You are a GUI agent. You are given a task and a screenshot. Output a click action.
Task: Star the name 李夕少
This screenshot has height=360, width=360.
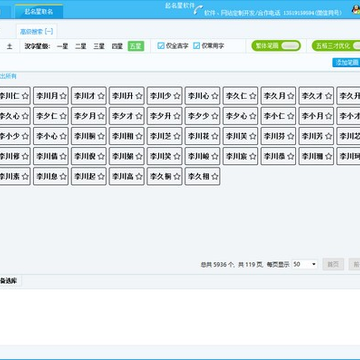tap(215, 116)
